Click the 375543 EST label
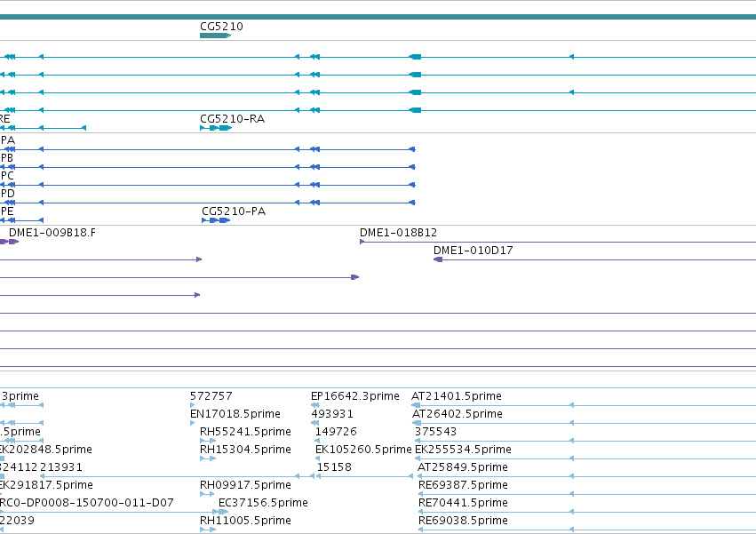 click(x=436, y=432)
